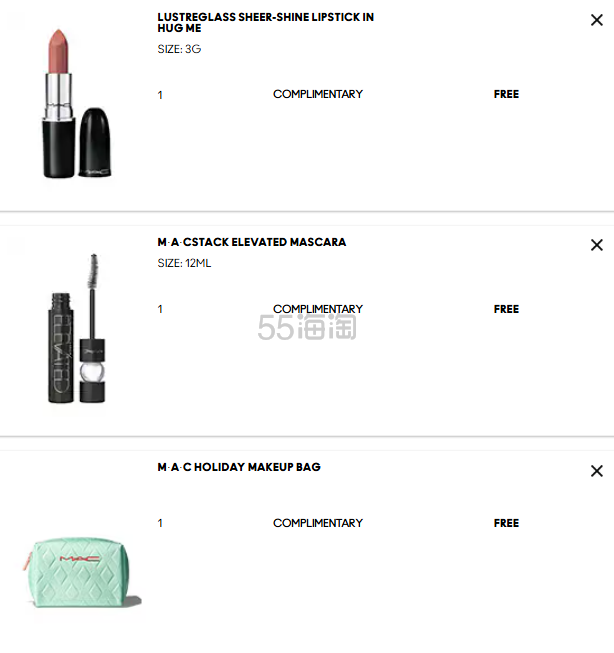Remove the M·A·CStack Elevated Mascara item
This screenshot has width=614, height=653.
[x=597, y=245]
